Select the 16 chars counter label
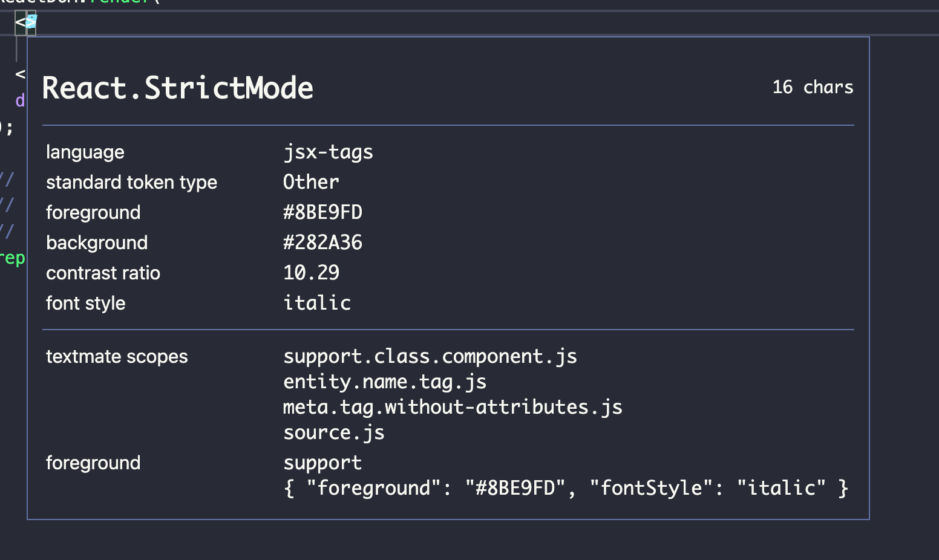The width and height of the screenshot is (939, 560). (813, 87)
